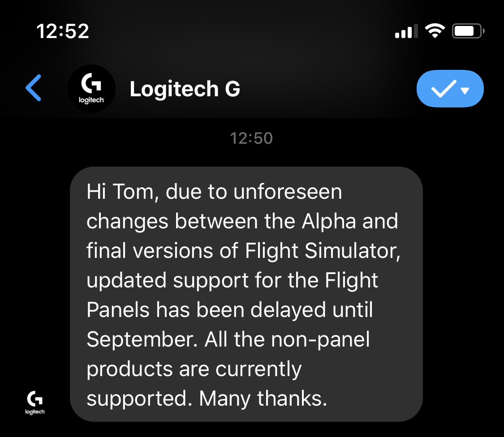
Task: Tap the word "non-panel" in the message
Action: [x=321, y=340]
